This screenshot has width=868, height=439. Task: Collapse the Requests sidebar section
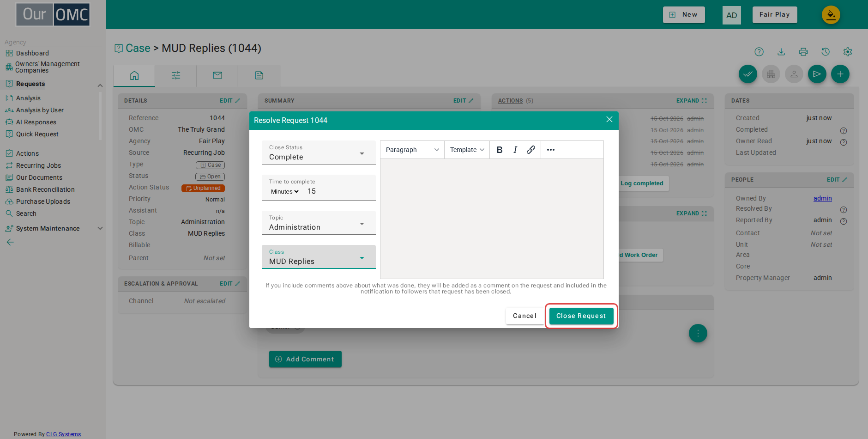pyautogui.click(x=100, y=85)
